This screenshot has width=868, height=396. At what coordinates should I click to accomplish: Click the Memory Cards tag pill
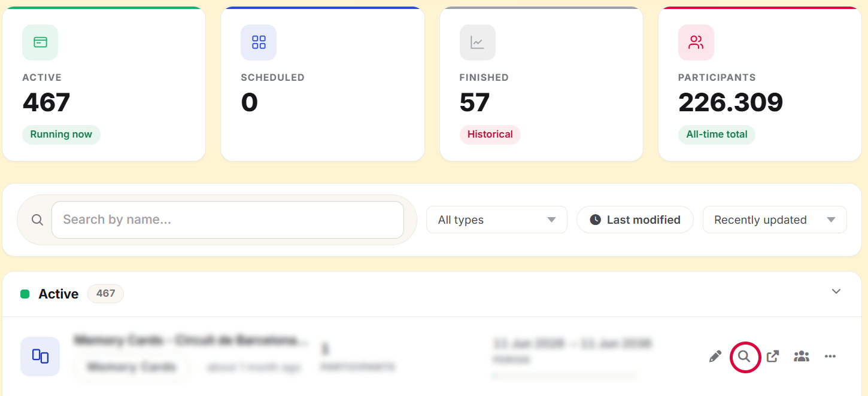pyautogui.click(x=132, y=367)
